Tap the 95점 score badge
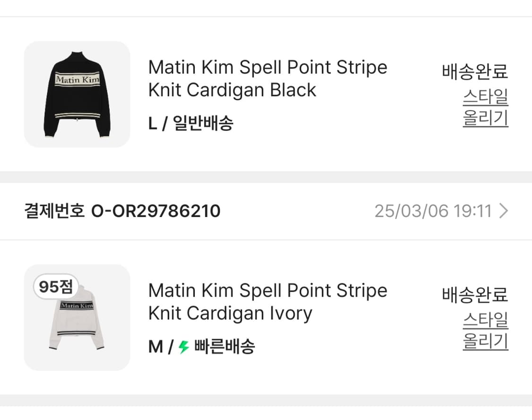The width and height of the screenshot is (532, 420). tap(56, 287)
